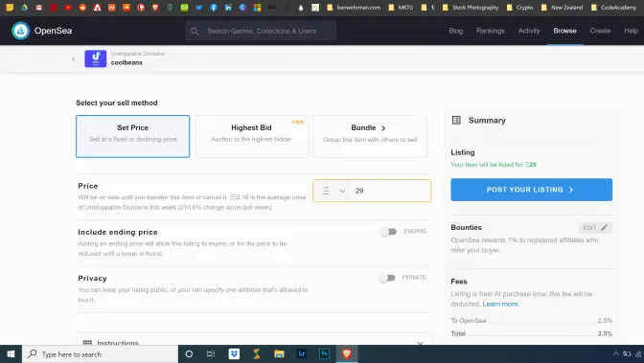Go back using the left chevron

pyautogui.click(x=74, y=59)
